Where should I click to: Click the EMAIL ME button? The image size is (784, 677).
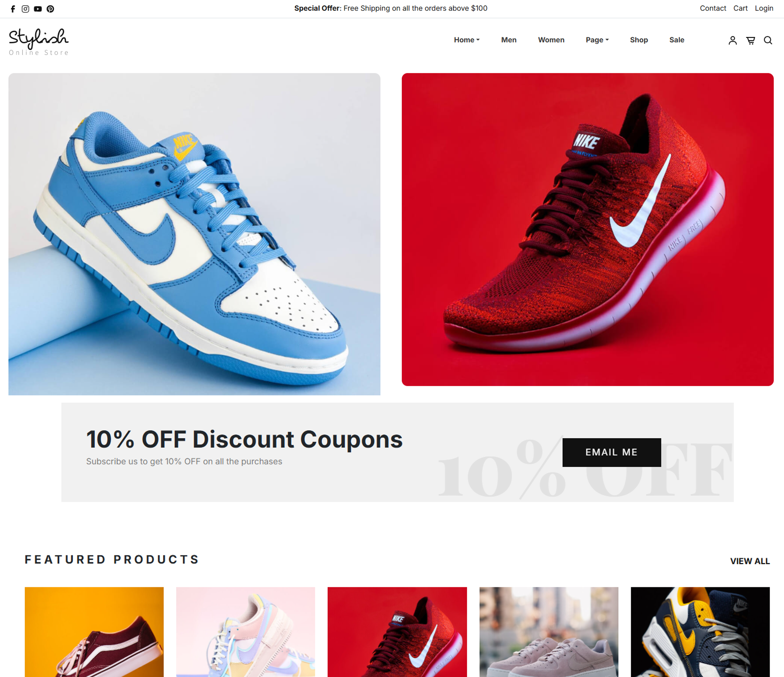(x=611, y=452)
